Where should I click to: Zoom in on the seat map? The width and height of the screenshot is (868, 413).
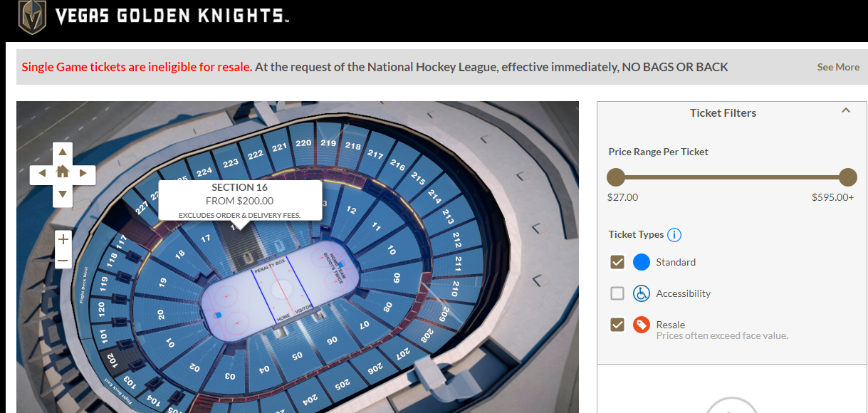pos(63,239)
